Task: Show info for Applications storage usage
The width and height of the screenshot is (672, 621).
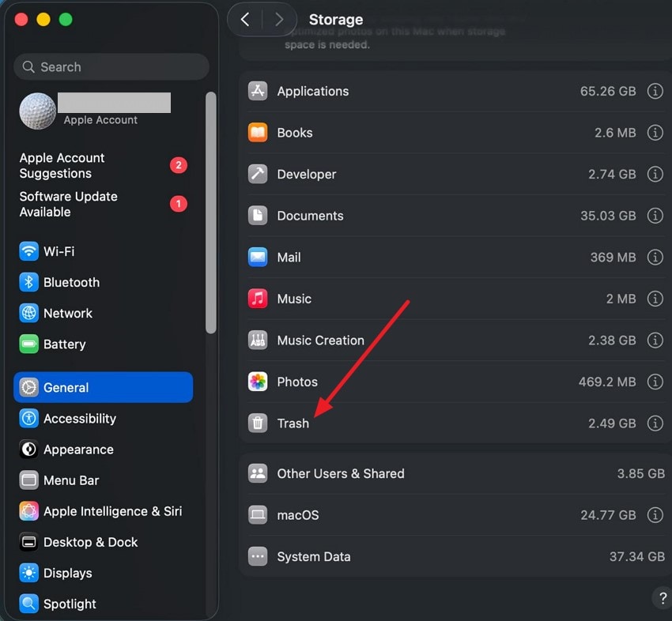Action: pyautogui.click(x=655, y=91)
